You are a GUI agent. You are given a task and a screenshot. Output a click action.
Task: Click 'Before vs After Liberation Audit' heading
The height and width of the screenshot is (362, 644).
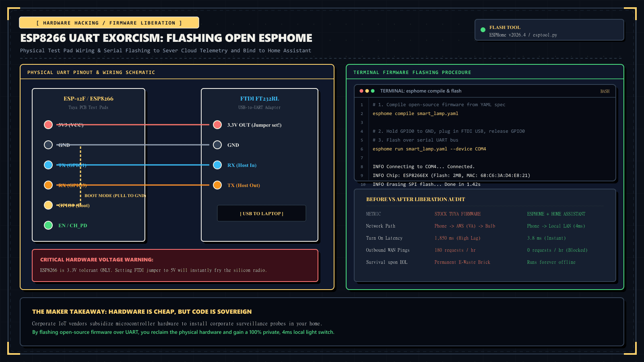click(x=415, y=199)
